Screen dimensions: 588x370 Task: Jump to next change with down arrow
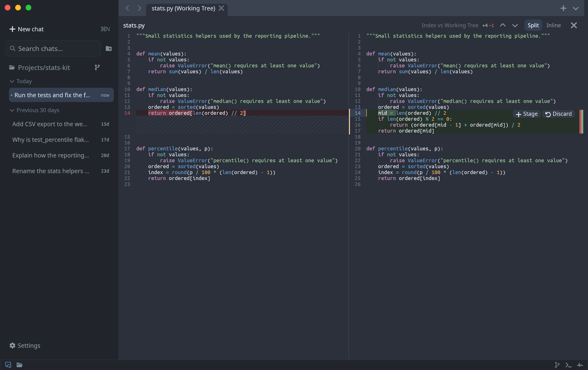pyautogui.click(x=515, y=25)
